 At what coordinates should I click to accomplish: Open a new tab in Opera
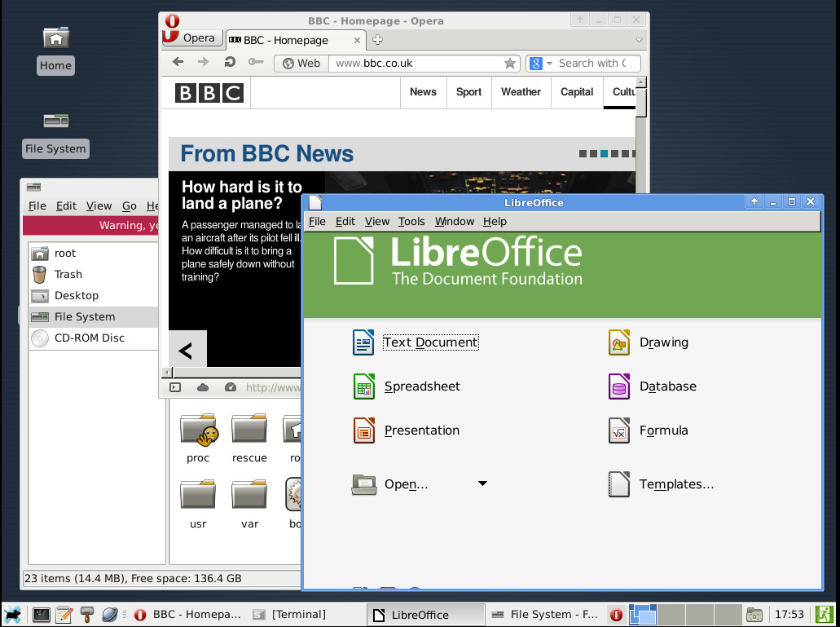(x=377, y=40)
